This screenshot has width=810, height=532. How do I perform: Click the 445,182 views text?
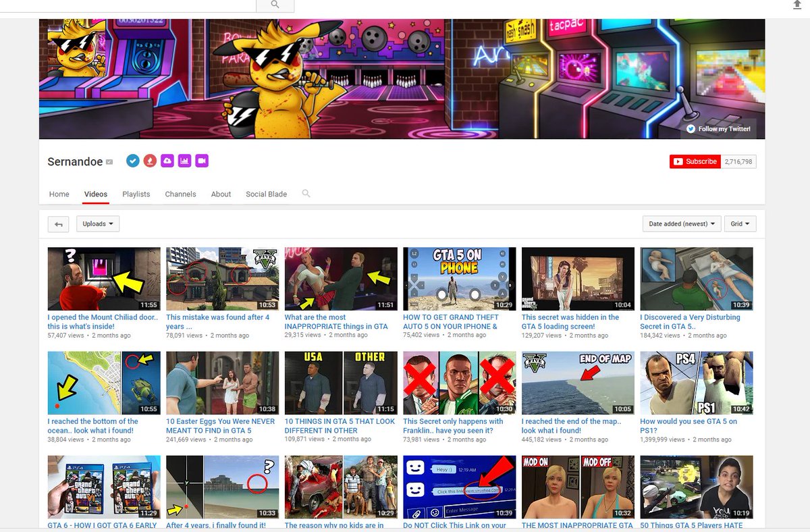pos(541,440)
